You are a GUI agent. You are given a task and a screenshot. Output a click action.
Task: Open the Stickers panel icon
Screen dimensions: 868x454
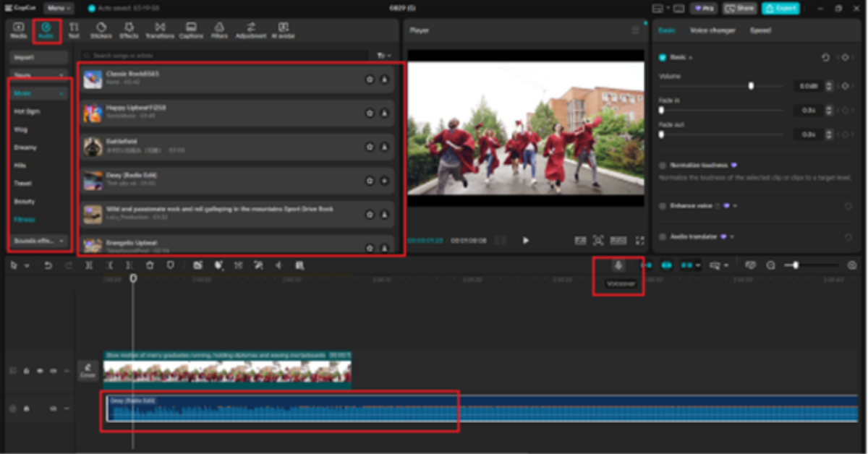tap(101, 30)
